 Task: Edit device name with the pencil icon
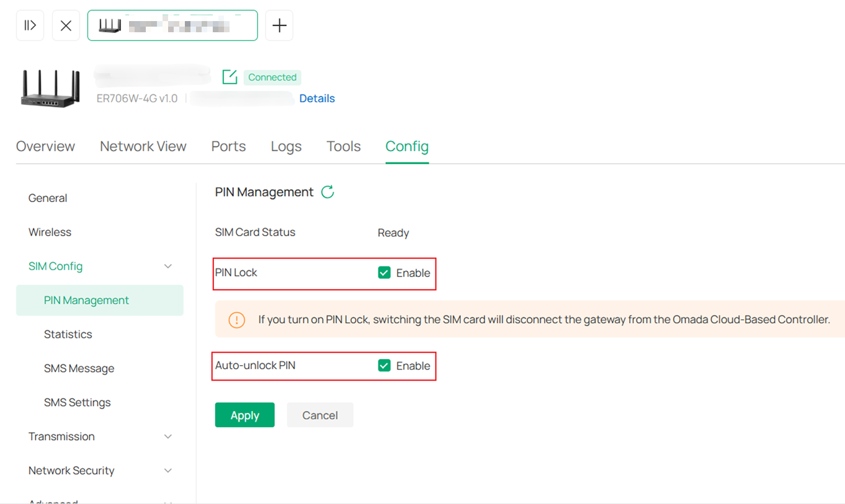(x=230, y=77)
